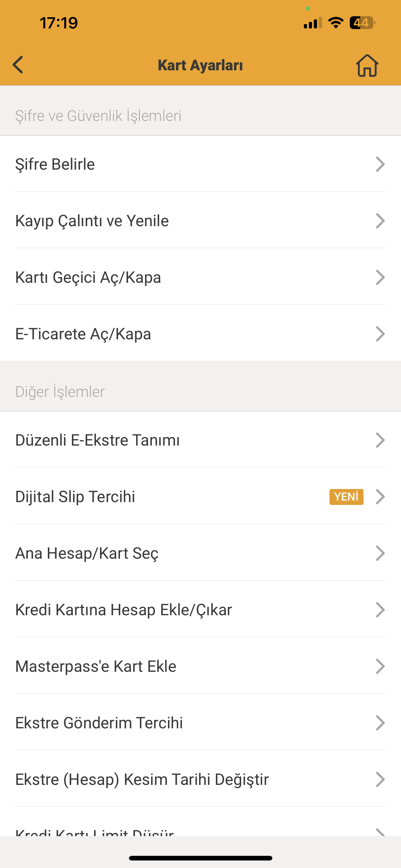The image size is (401, 868).
Task: Open Kartı Geçici Aç/Kapa option
Action: click(88, 277)
